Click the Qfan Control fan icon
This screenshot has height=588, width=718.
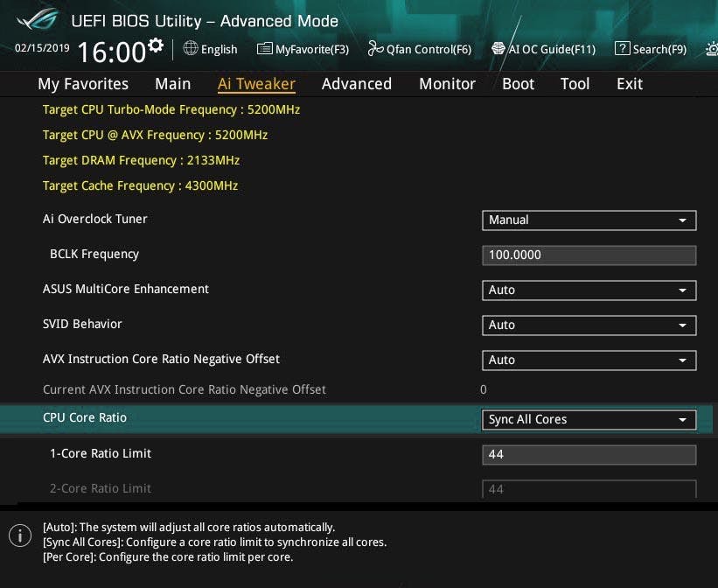click(x=375, y=48)
